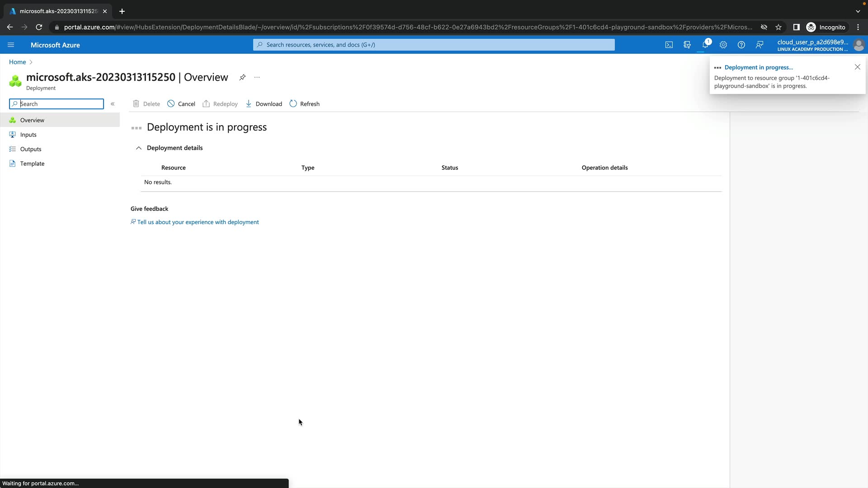Collapse the left sidebar menu
Screen dimensions: 868x488
click(x=113, y=104)
